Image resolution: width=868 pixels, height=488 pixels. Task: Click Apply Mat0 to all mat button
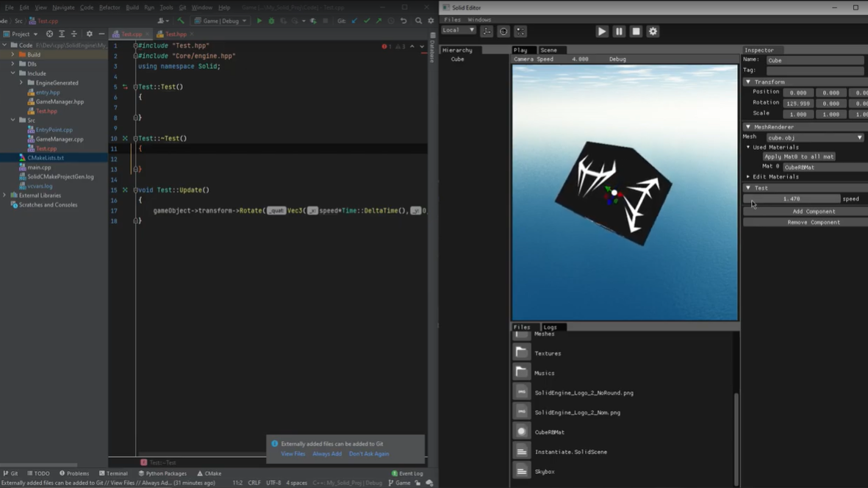pos(799,157)
